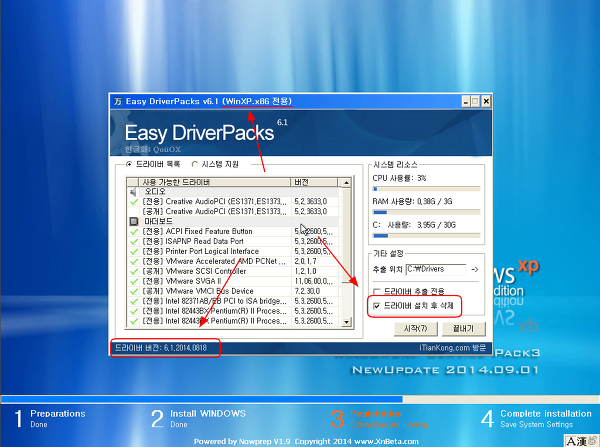This screenshot has height=447, width=600.
Task: Click the 버전 column header
Action: pos(314,182)
